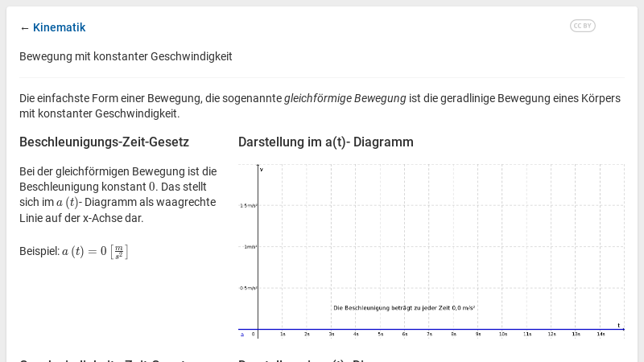Click the '7s' tick on time axis
This screenshot has width=644, height=362.
pos(429,334)
